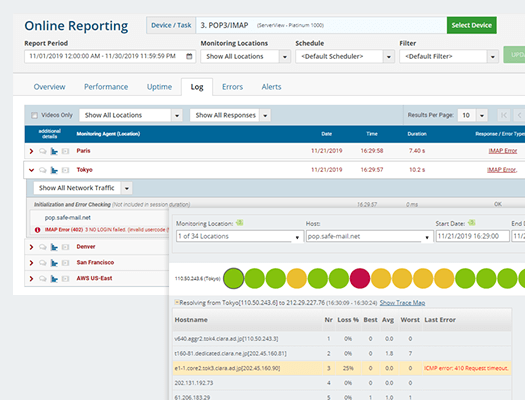Image resolution: width=525 pixels, height=400 pixels.
Task: Open the comment icon in the Paris row
Action: (43, 151)
